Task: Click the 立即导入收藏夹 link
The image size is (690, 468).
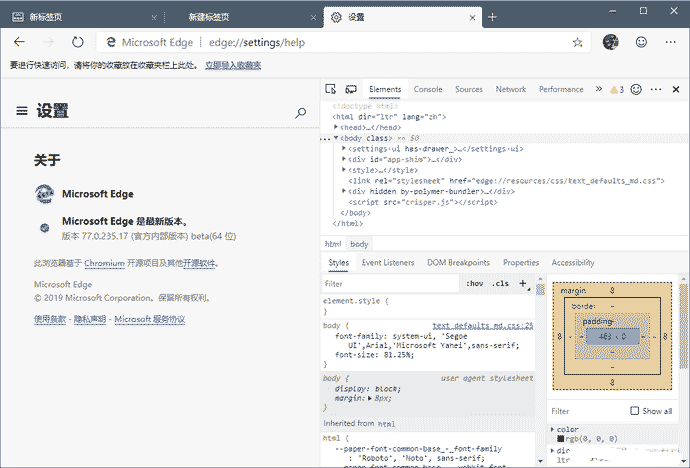Action: [x=233, y=65]
